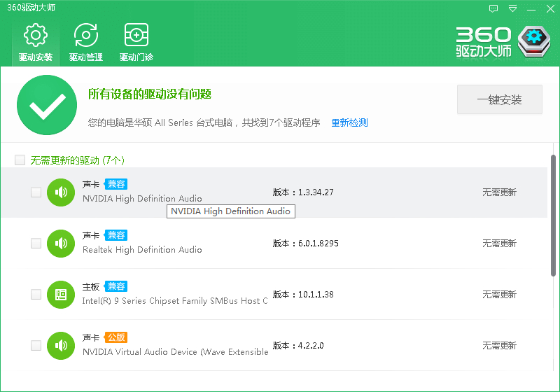This screenshot has width=560, height=392.
Task: Click the NVIDIA High Definition Audio speaker icon
Action: click(61, 192)
